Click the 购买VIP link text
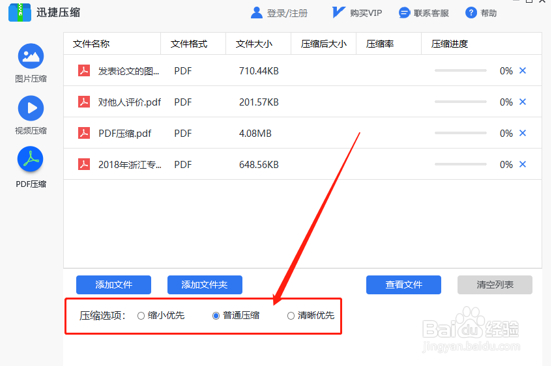Image resolution: width=551 pixels, height=366 pixels. pyautogui.click(x=366, y=13)
